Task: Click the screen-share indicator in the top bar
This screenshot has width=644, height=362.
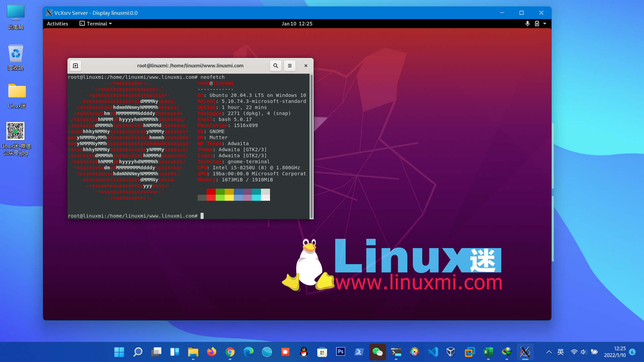Action: click(537, 23)
